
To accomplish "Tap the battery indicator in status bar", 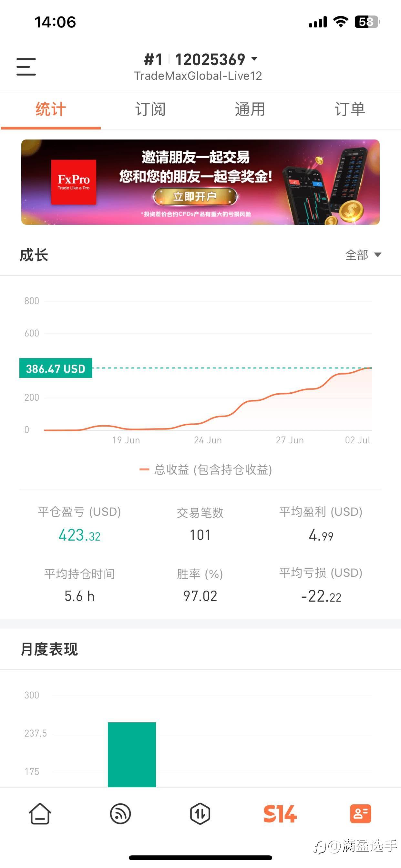I will point(367,22).
